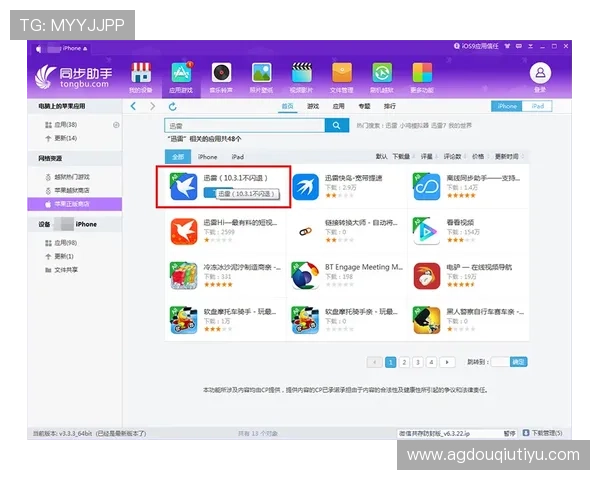The width and height of the screenshot is (600, 480).
Task: Go to next results page arrow
Action: (x=447, y=362)
